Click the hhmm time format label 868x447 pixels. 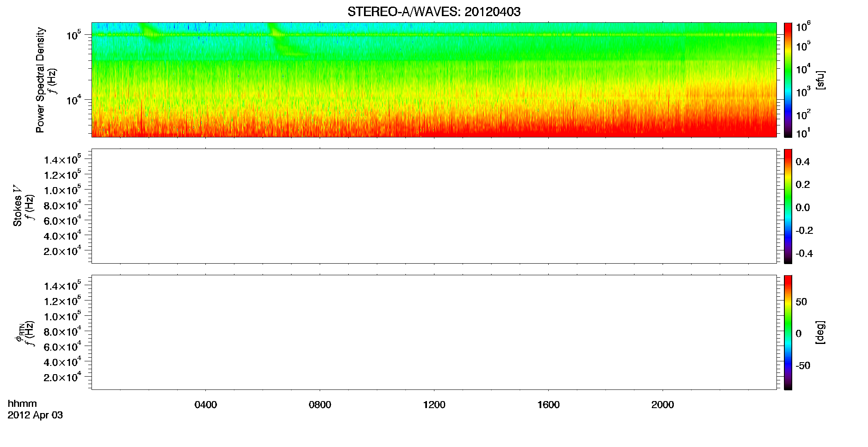pos(22,404)
